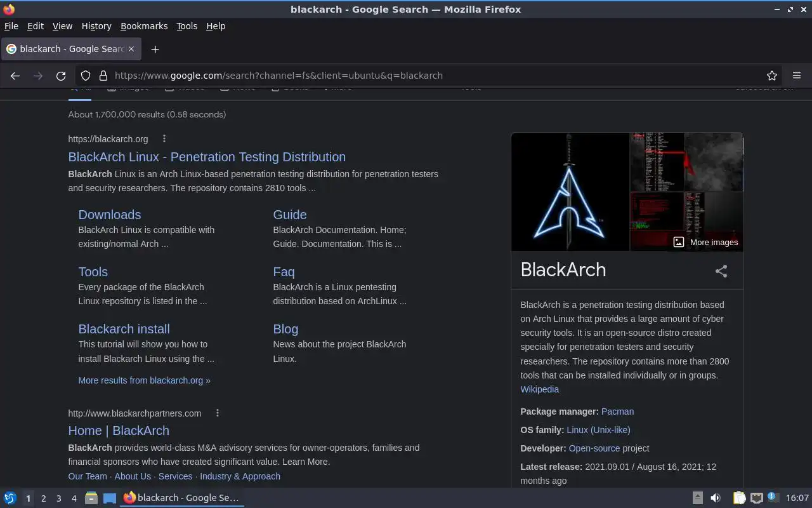Open the About Us link

[x=133, y=476]
